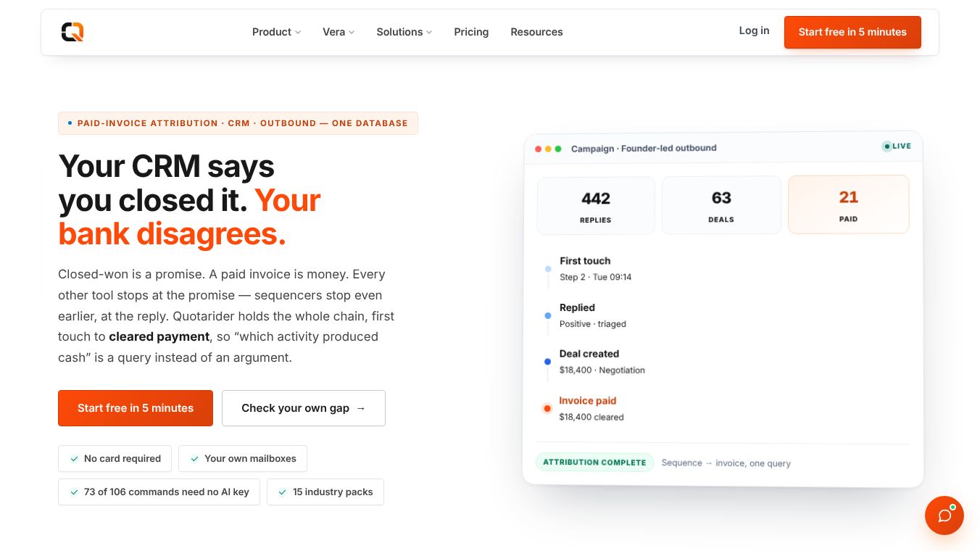980x551 pixels.
Task: Click the Attribution Complete badge
Action: click(594, 463)
